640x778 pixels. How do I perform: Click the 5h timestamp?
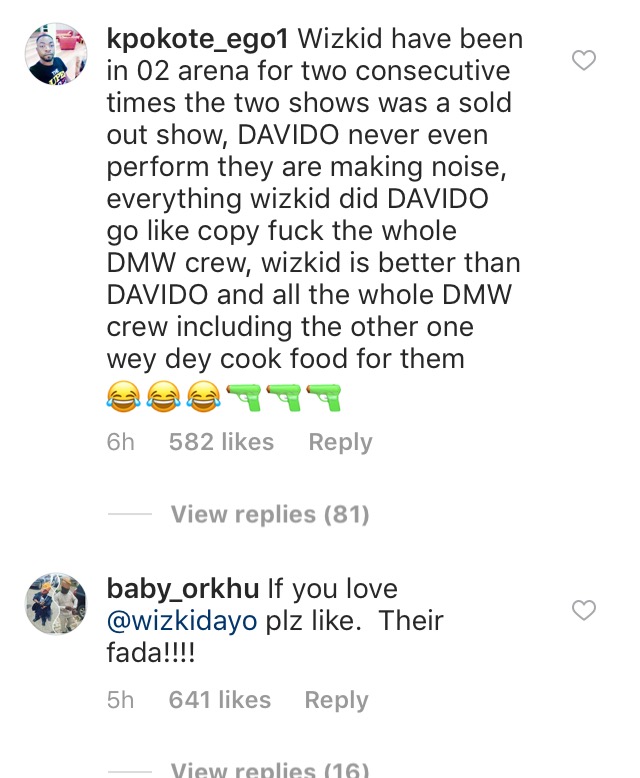coord(120,700)
